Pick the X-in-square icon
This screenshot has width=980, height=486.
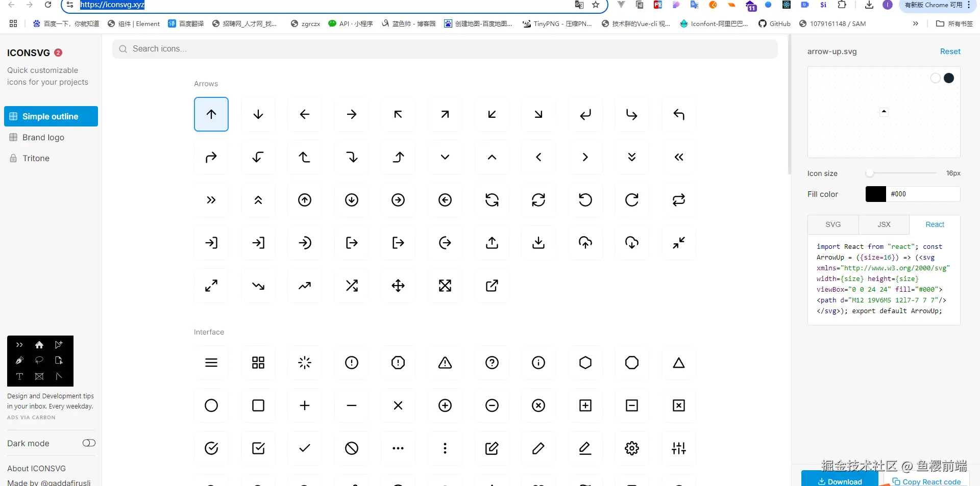pos(679,405)
